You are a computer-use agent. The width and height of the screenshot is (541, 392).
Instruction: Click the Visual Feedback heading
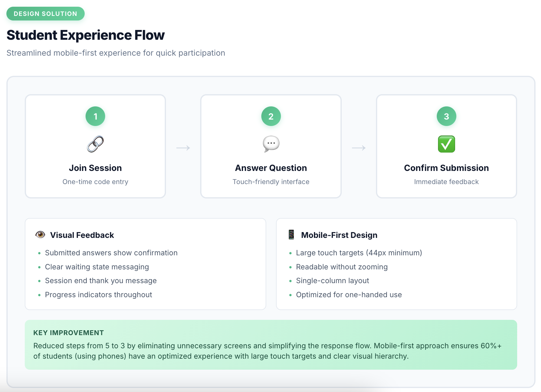[82, 235]
